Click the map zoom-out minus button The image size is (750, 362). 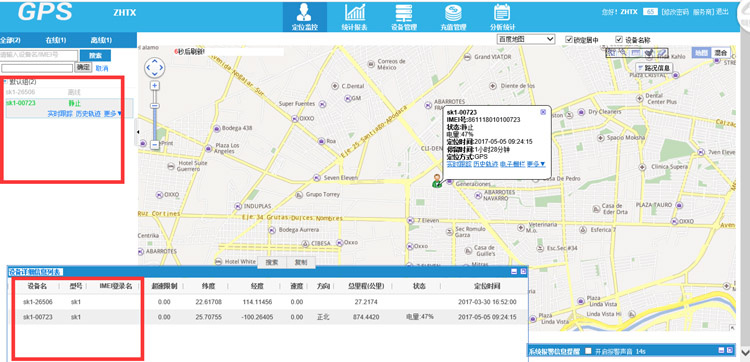[x=154, y=144]
